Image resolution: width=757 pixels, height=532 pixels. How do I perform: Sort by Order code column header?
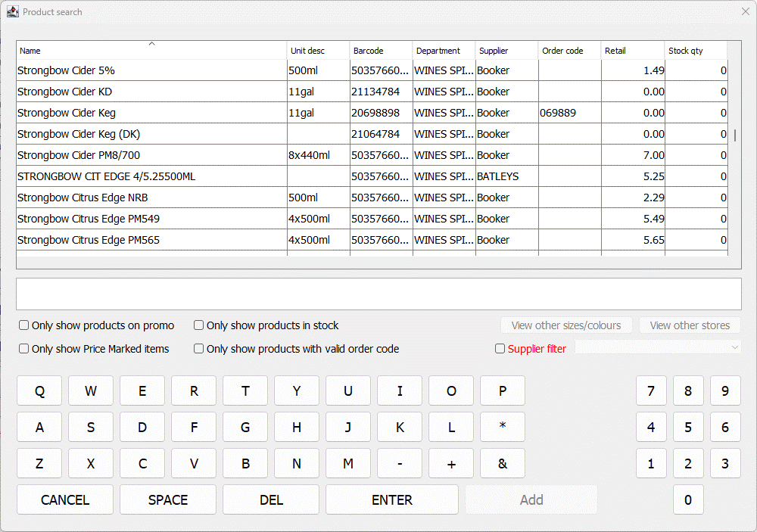click(x=570, y=51)
